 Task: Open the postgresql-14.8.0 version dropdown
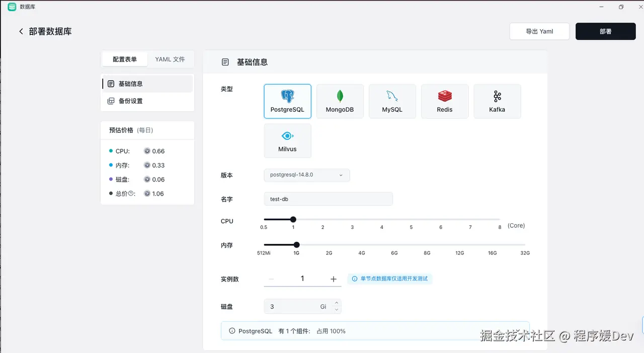(307, 175)
